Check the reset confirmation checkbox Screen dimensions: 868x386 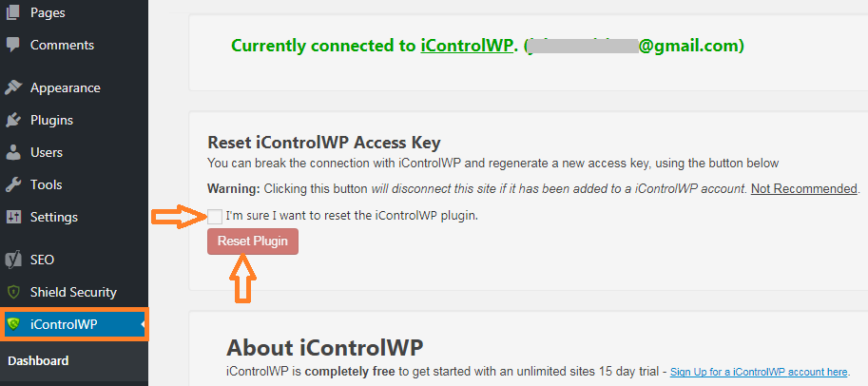[215, 217]
